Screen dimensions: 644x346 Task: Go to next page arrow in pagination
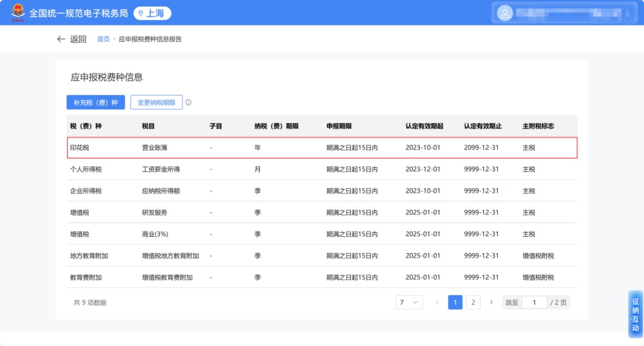point(491,302)
